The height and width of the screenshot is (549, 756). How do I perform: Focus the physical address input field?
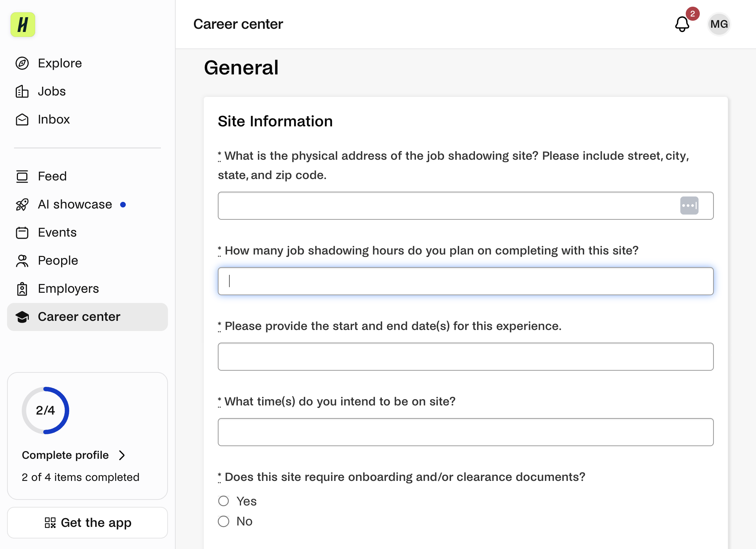(x=465, y=206)
